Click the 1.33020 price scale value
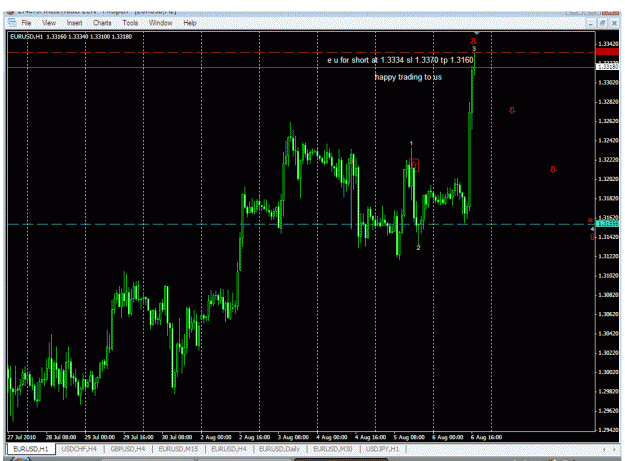Screen dimensions: 625x461 (609, 82)
